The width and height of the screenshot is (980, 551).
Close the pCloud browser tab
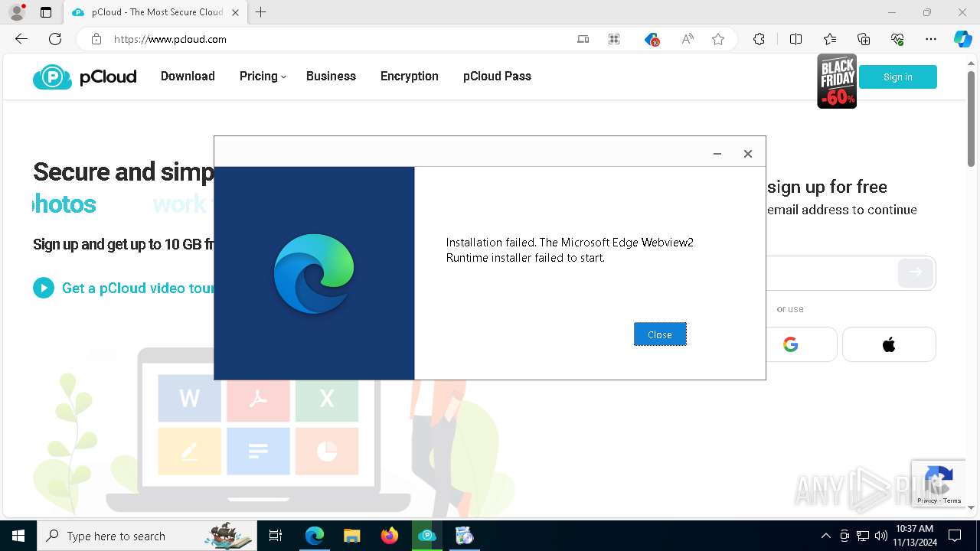tap(235, 12)
